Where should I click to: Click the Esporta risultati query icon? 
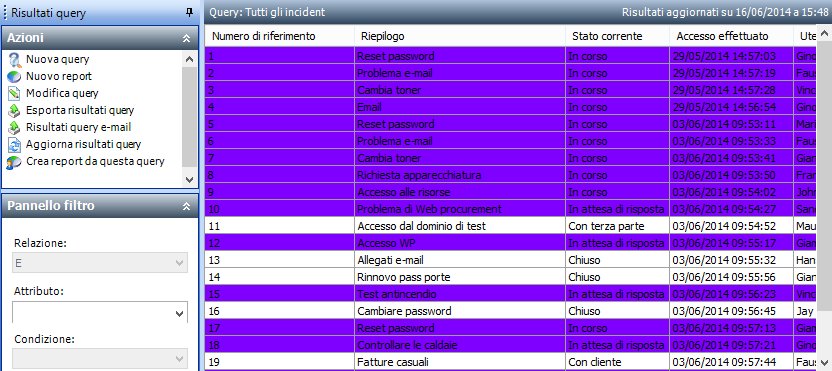coord(14,110)
